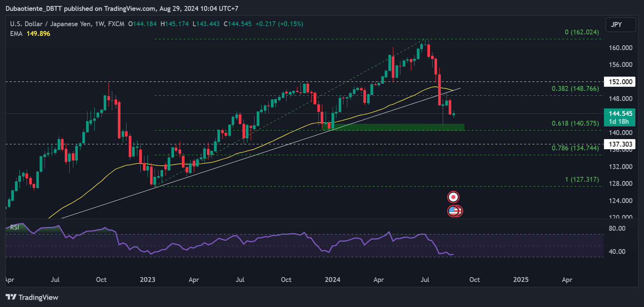Image resolution: width=644 pixels, height=307 pixels.
Task: Click the RSI 80.00 axis label
Action: point(617,228)
